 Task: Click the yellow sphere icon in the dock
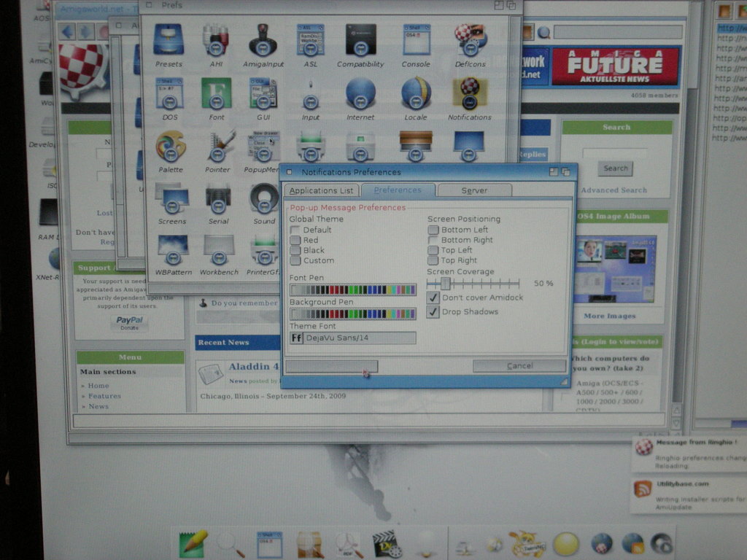click(566, 545)
